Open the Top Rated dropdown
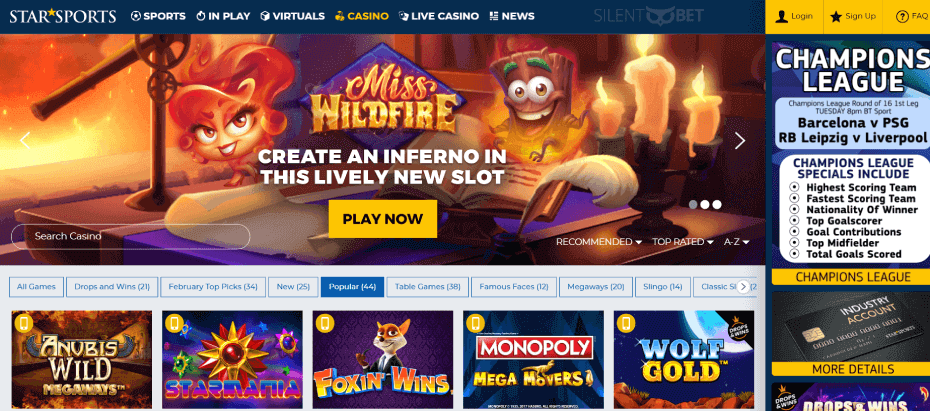This screenshot has width=930, height=411. [682, 242]
